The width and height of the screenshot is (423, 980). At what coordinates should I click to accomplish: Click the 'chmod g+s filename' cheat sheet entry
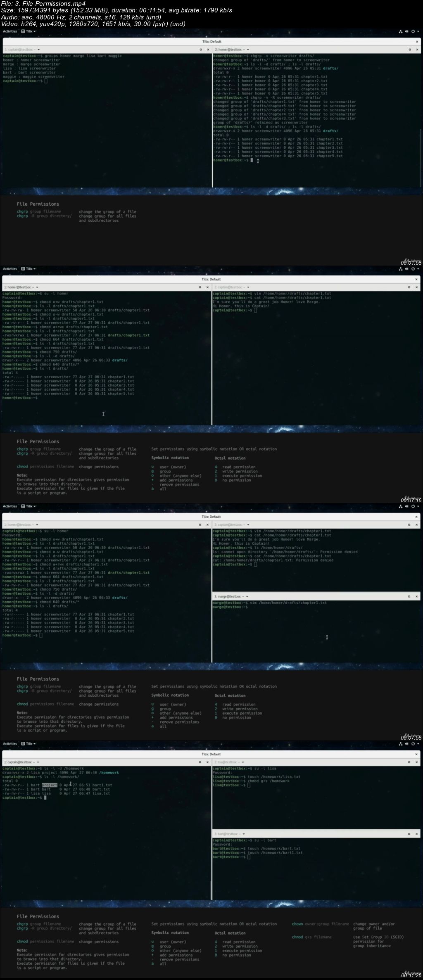click(x=312, y=937)
